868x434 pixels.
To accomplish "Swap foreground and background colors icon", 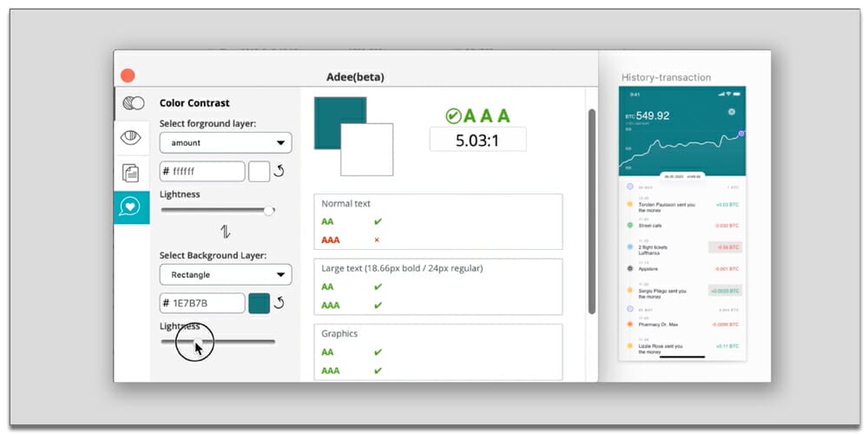I will [226, 231].
